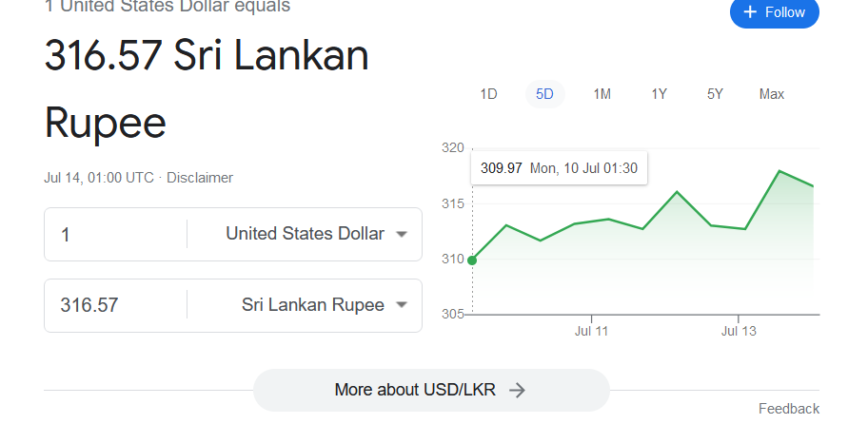Click the Jul 13 peak on chart line
The height and width of the screenshot is (424, 868).
779,171
